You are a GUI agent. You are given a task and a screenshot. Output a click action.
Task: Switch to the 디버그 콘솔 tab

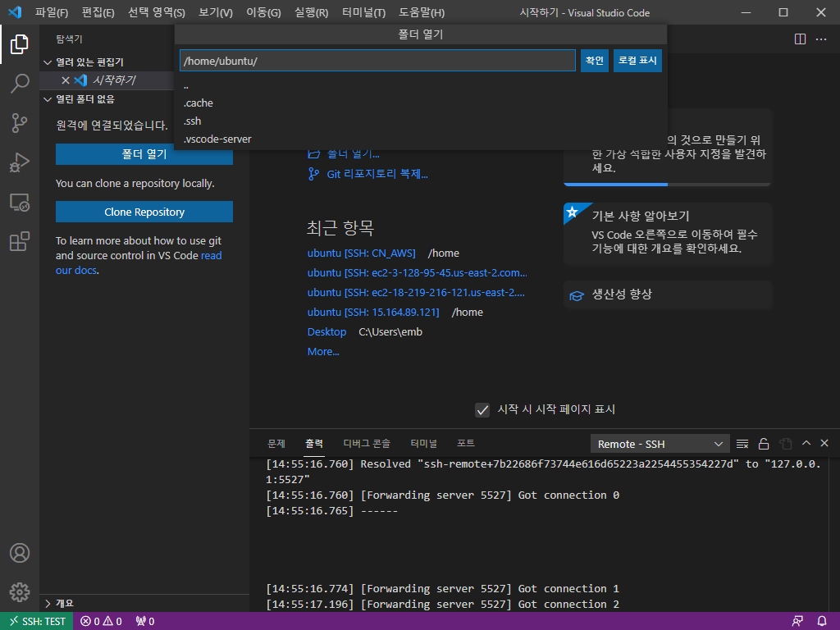[x=367, y=444]
